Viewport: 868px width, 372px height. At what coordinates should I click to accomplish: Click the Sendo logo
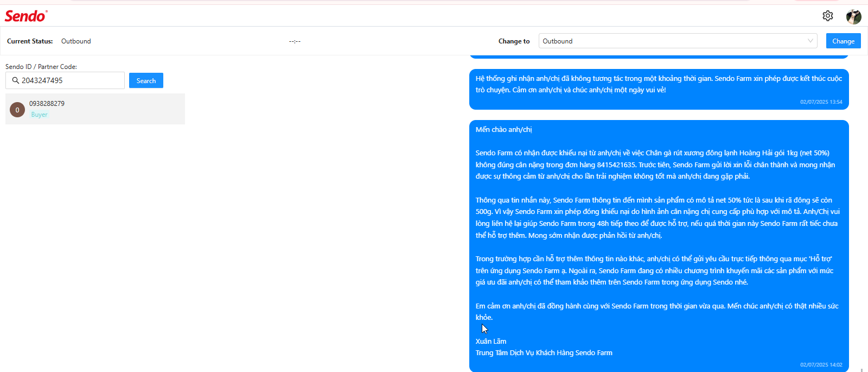(26, 16)
